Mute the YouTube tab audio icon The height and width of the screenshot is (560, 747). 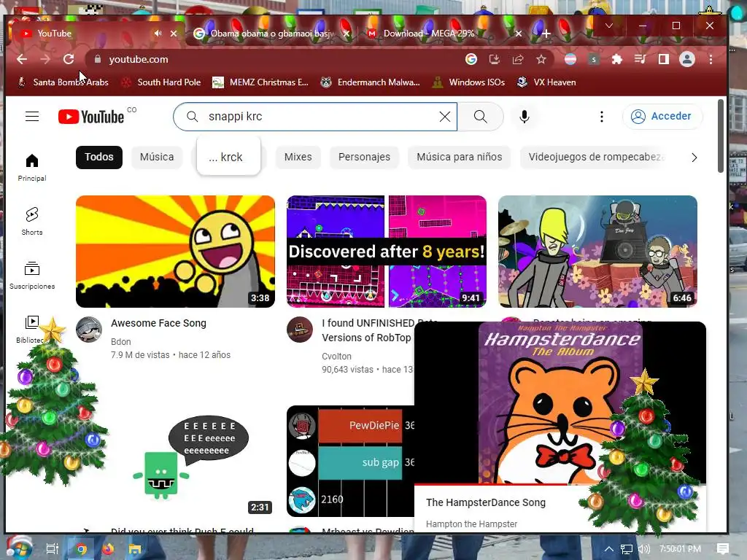pyautogui.click(x=158, y=34)
